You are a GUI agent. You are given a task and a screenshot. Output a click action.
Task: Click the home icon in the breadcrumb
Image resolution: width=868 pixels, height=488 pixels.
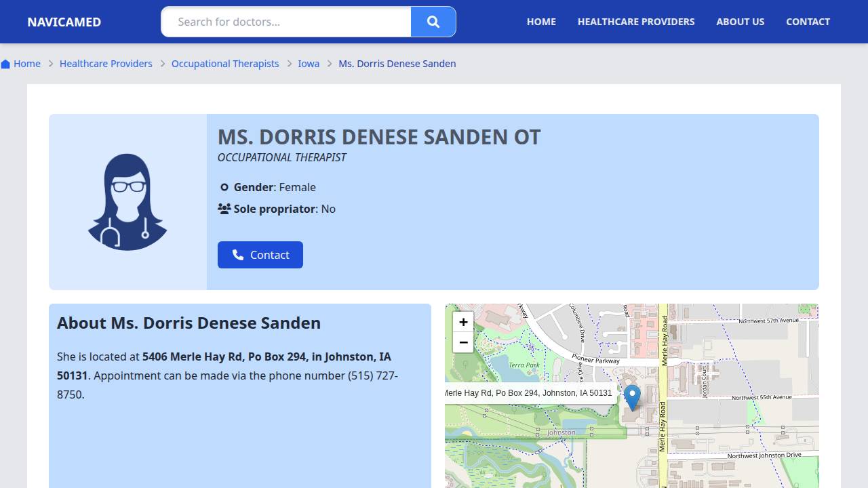coord(5,63)
